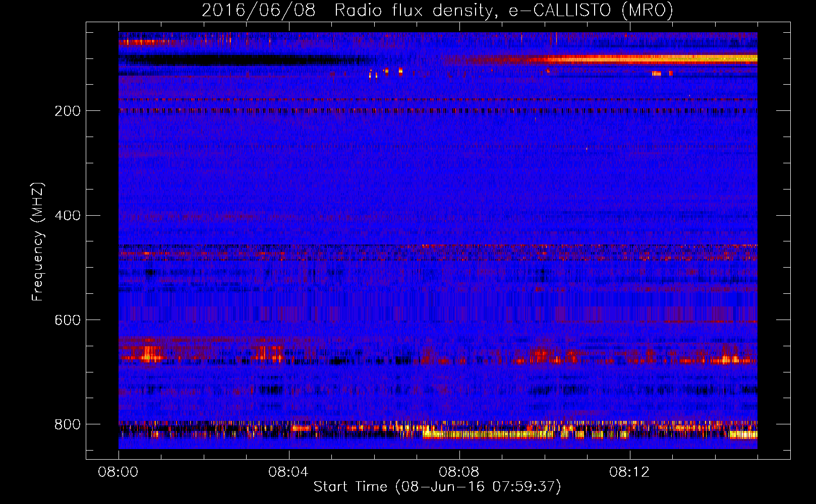Image resolution: width=816 pixels, height=504 pixels.
Task: Click the 200 frequency tick label
Action: tap(68, 111)
